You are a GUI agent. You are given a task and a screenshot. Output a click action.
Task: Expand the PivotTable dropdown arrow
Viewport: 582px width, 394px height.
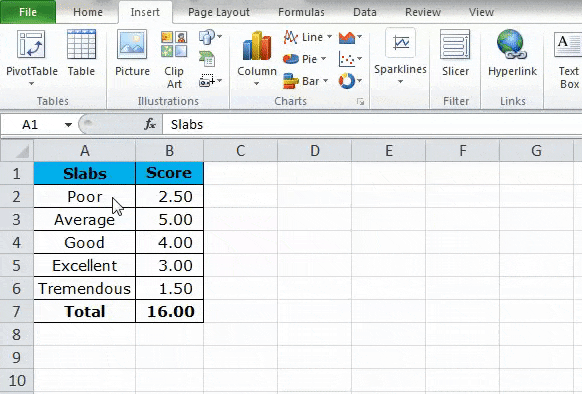[32, 84]
